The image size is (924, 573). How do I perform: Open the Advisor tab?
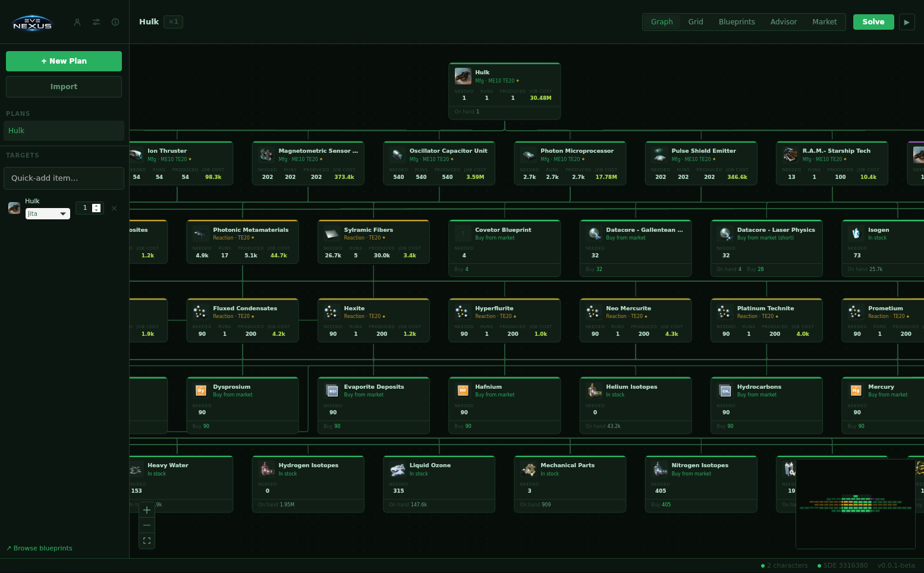(x=784, y=22)
